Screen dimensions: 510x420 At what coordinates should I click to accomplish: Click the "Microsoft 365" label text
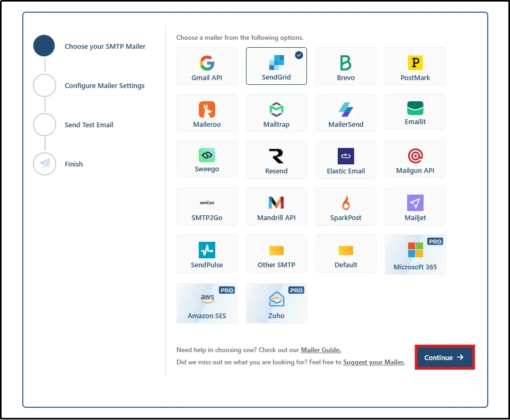(415, 267)
